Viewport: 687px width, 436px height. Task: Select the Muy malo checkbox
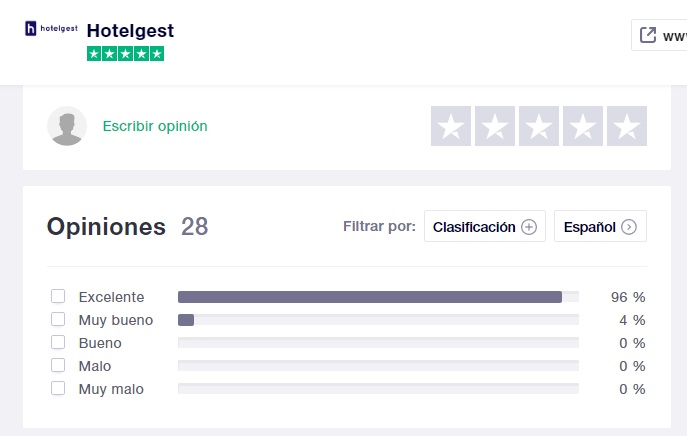click(x=58, y=389)
